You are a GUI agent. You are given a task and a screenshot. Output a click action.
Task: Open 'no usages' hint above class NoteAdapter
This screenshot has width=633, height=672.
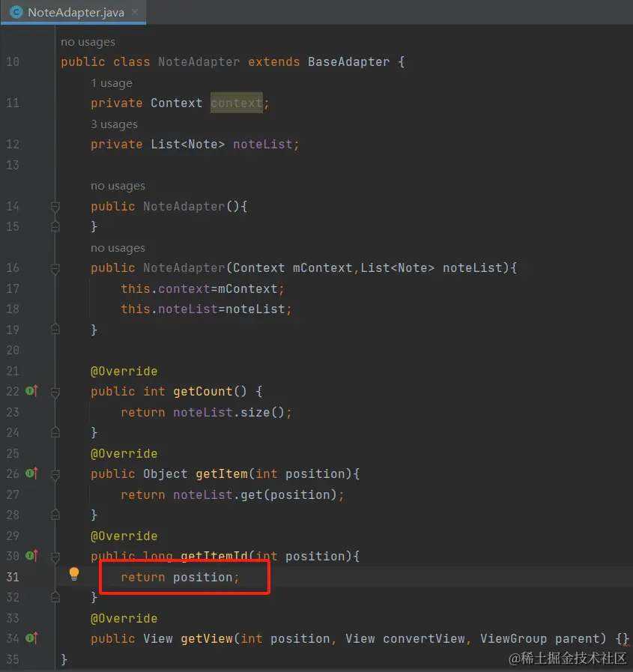tap(88, 42)
